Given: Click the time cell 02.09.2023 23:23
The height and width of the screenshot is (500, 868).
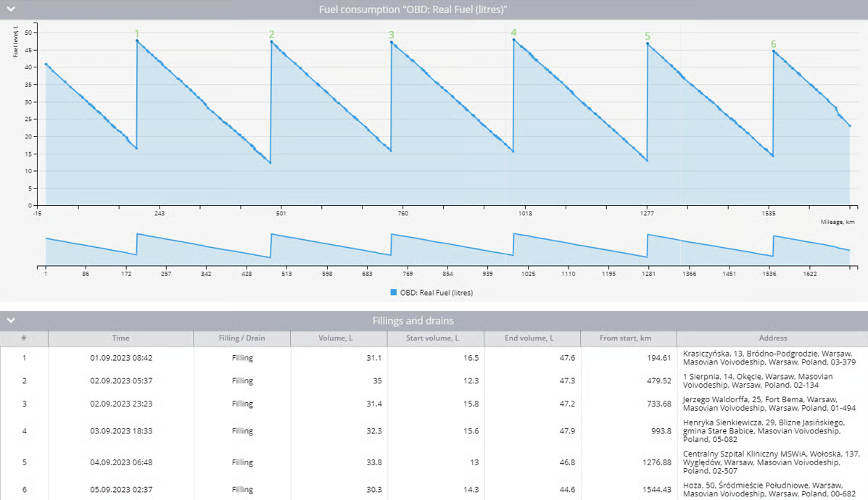Looking at the screenshot, I should click(x=121, y=404).
